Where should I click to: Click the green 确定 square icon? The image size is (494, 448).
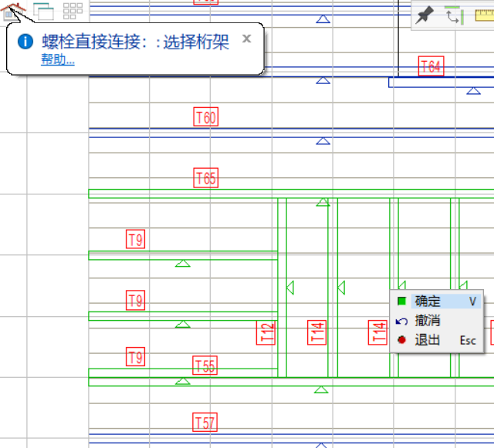click(x=401, y=301)
